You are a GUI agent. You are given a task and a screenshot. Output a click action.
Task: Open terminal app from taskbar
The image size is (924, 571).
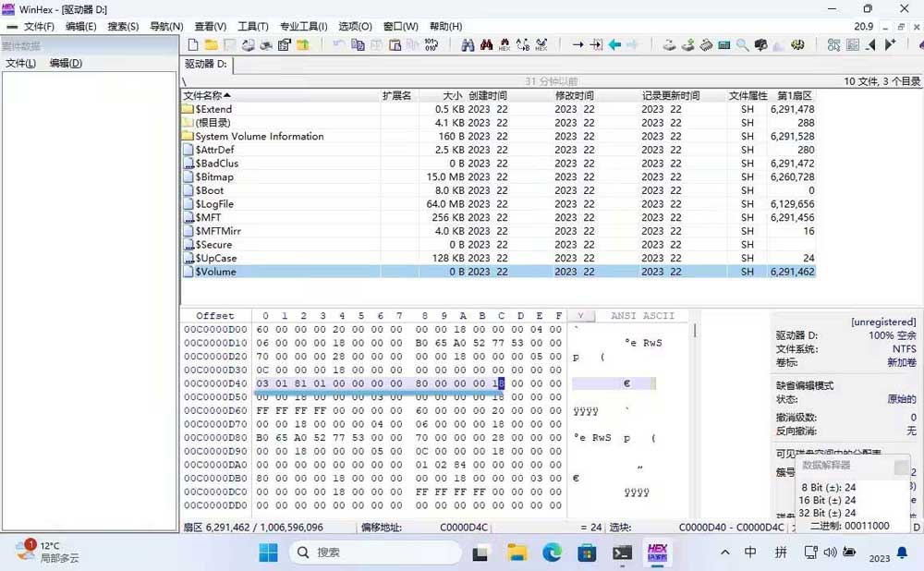(622, 553)
